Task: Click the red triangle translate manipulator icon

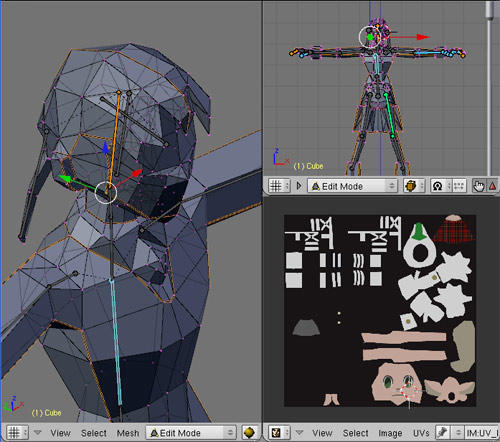Action: (493, 186)
